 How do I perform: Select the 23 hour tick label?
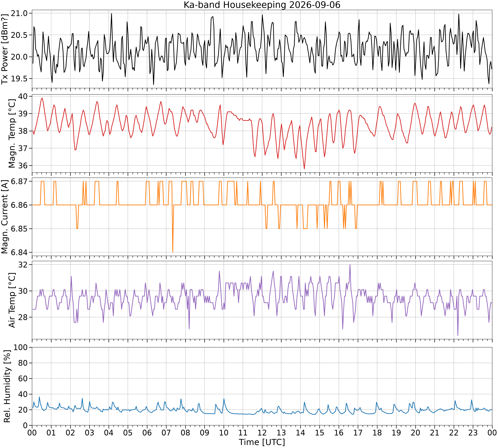coord(473,433)
